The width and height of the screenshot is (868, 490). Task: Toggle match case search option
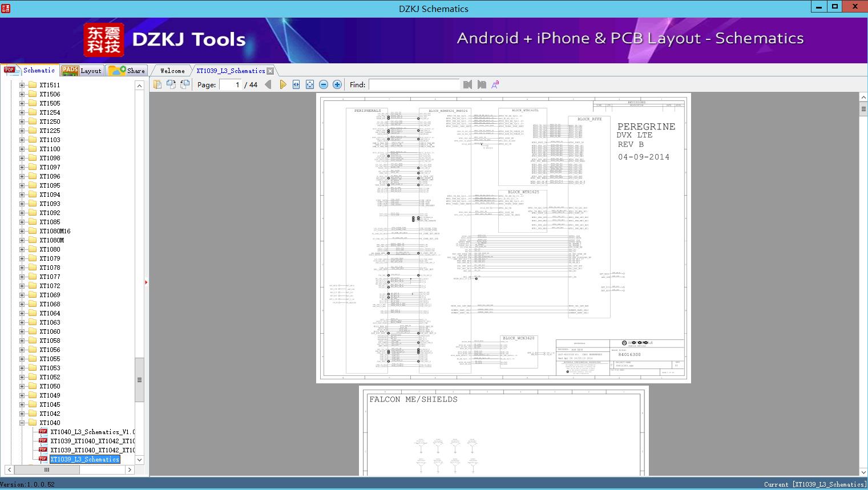coord(495,84)
